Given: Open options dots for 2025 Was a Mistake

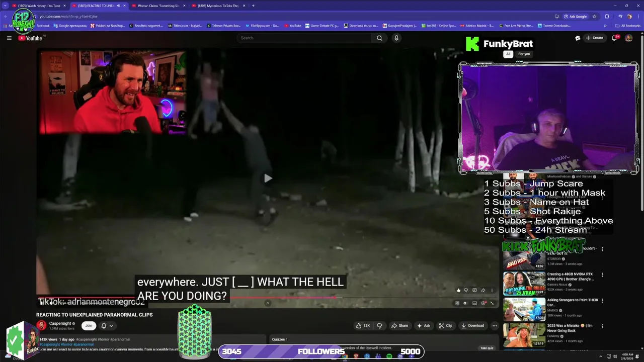Looking at the screenshot, I should (602, 326).
